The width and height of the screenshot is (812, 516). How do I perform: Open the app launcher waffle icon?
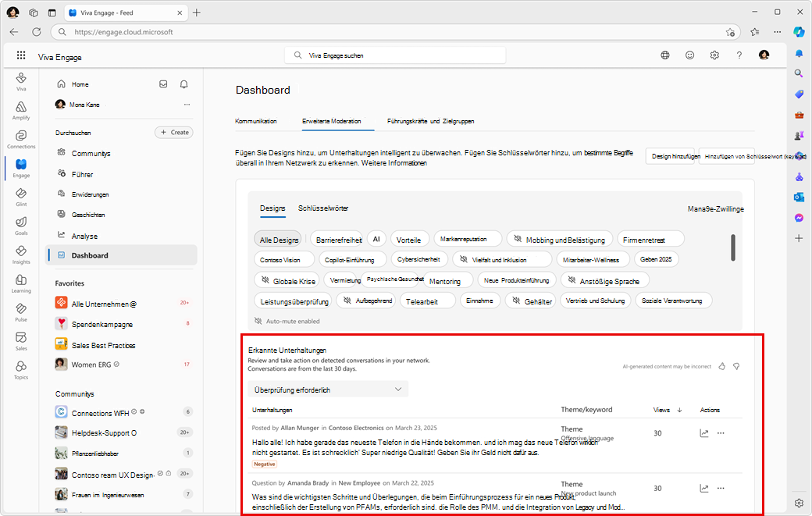tap(21, 55)
